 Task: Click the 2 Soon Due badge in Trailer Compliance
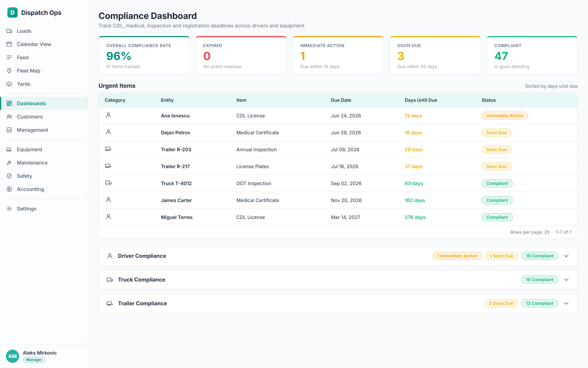click(501, 303)
